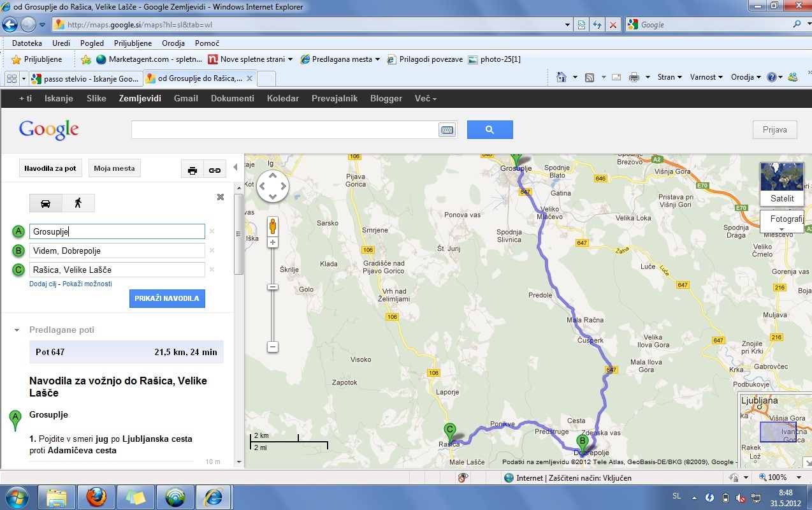Image resolution: width=812 pixels, height=510 pixels.
Task: Click the blue Google search button
Action: [490, 129]
